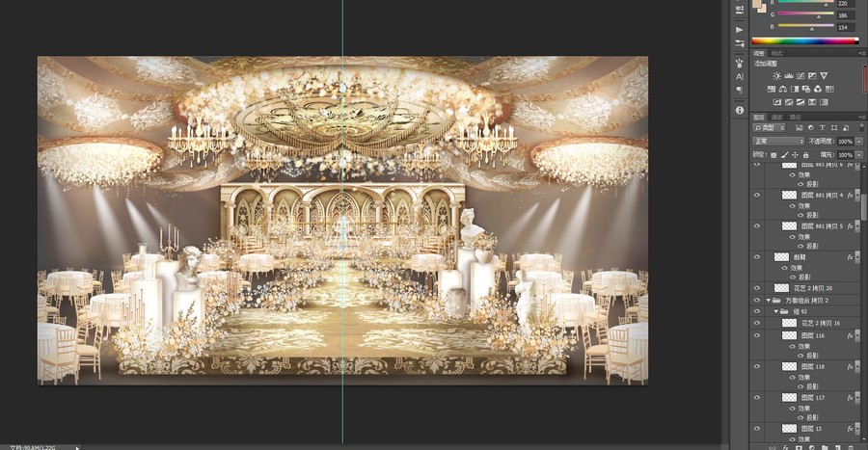The width and height of the screenshot is (868, 450).
Task: Open the opacity dropdown arrow
Action: coord(859,142)
